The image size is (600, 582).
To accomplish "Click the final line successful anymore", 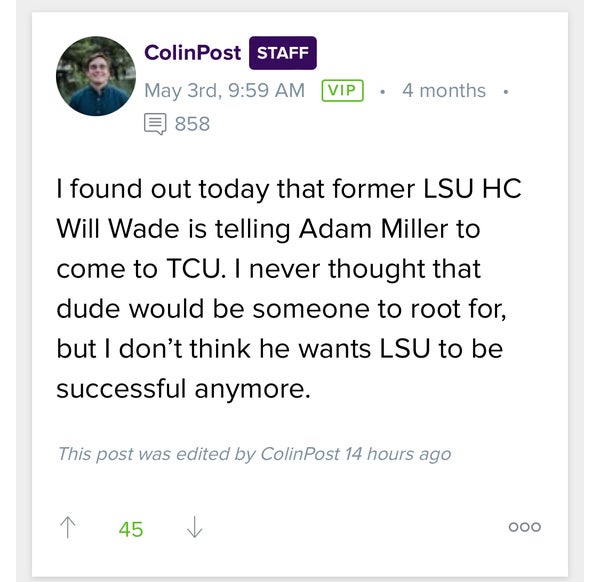I will (183, 390).
